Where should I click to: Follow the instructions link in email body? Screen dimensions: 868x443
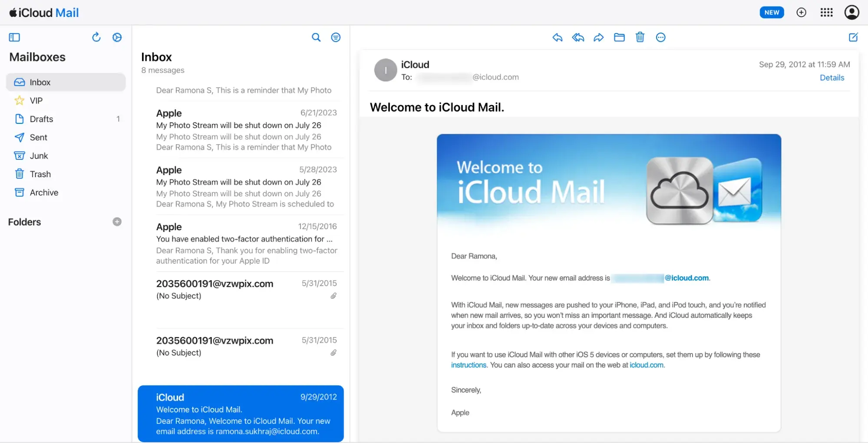[x=469, y=365]
